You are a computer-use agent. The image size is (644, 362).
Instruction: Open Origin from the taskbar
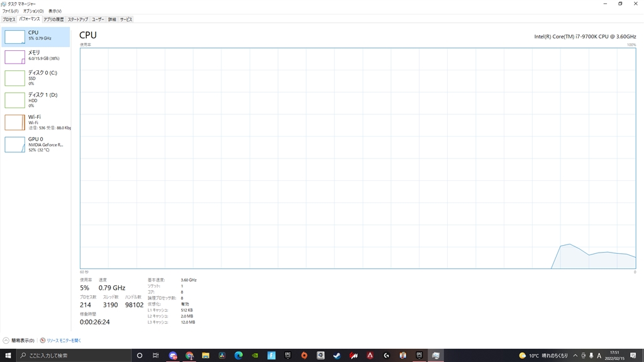[x=304, y=356]
